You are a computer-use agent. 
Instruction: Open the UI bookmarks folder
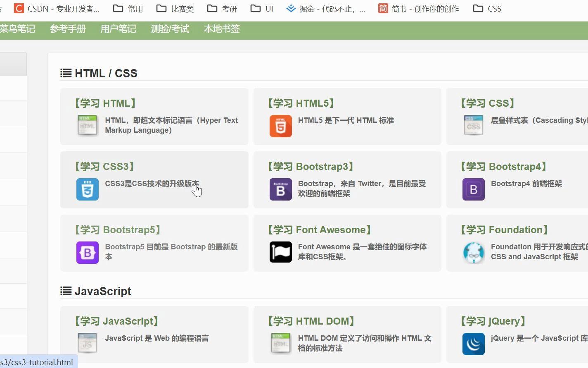[x=262, y=9]
